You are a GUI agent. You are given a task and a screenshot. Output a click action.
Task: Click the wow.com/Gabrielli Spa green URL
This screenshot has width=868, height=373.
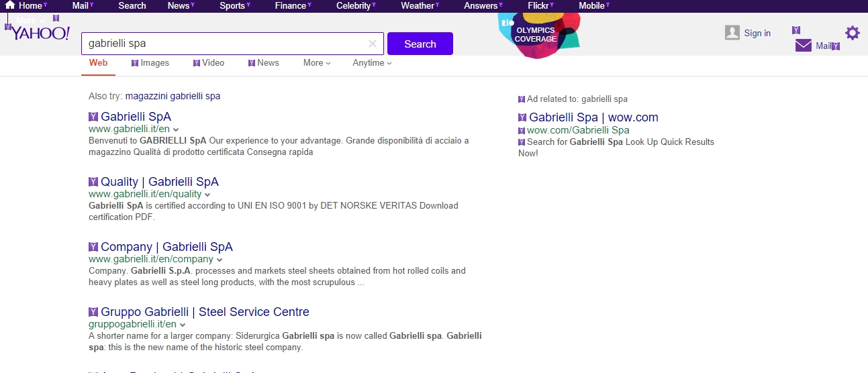click(x=578, y=130)
